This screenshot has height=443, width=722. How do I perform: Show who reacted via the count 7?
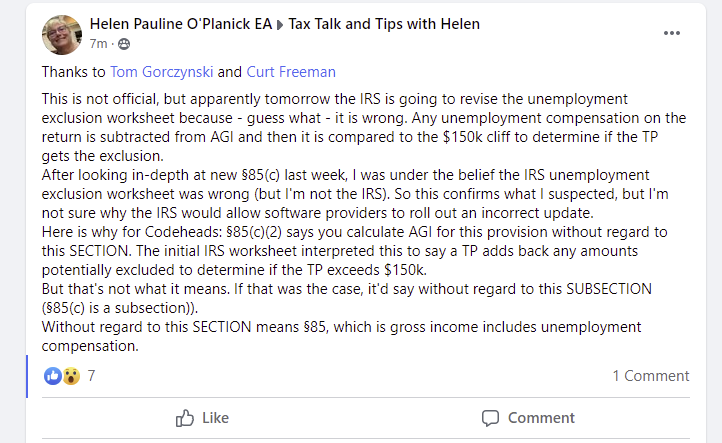point(92,376)
